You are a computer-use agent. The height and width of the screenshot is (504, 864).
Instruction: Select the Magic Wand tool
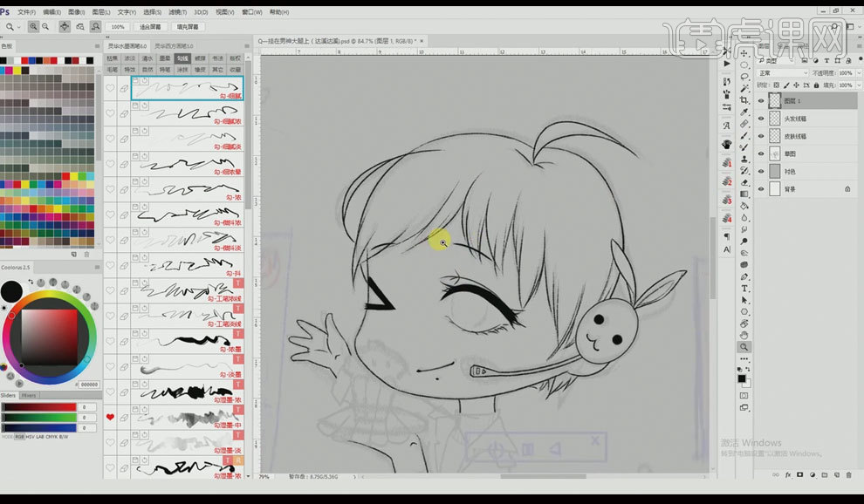744,88
